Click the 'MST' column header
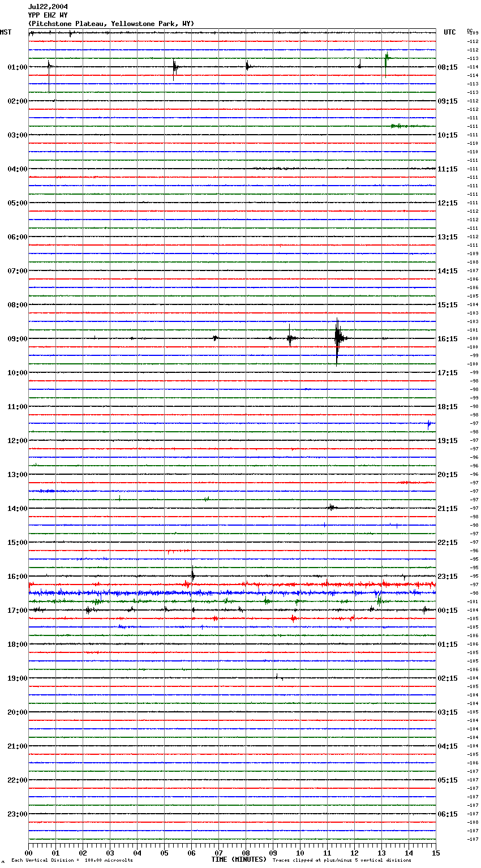The height and width of the screenshot is (868, 481). click(6, 32)
